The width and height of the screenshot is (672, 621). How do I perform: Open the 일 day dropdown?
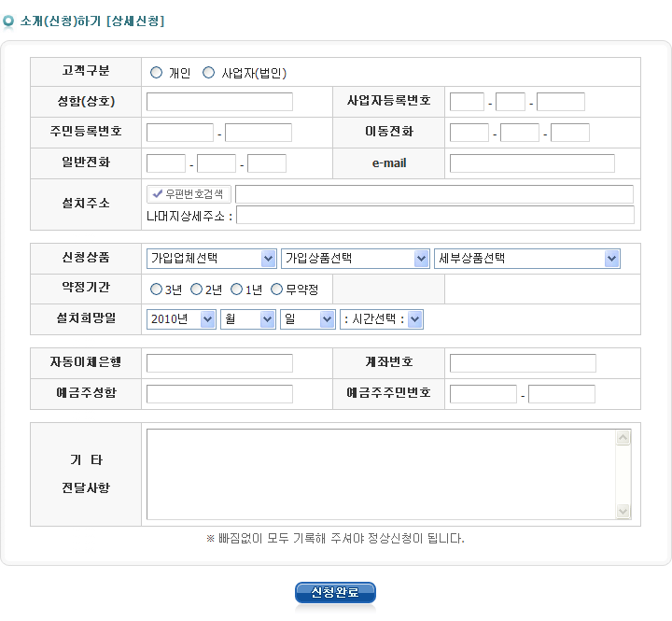point(307,319)
